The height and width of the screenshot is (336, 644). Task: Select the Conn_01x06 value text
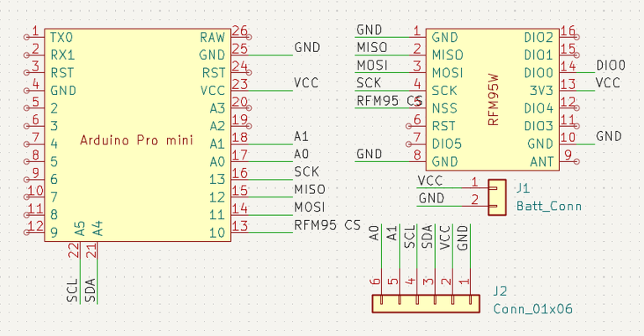[532, 308]
